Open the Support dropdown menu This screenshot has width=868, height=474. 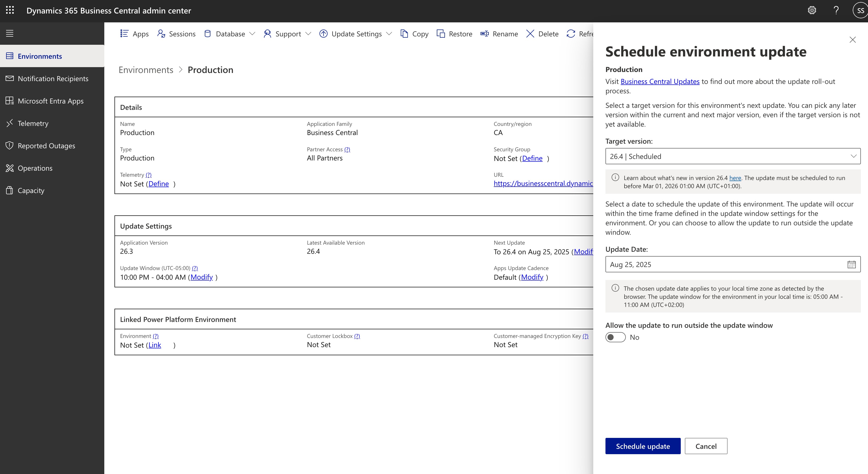308,34
